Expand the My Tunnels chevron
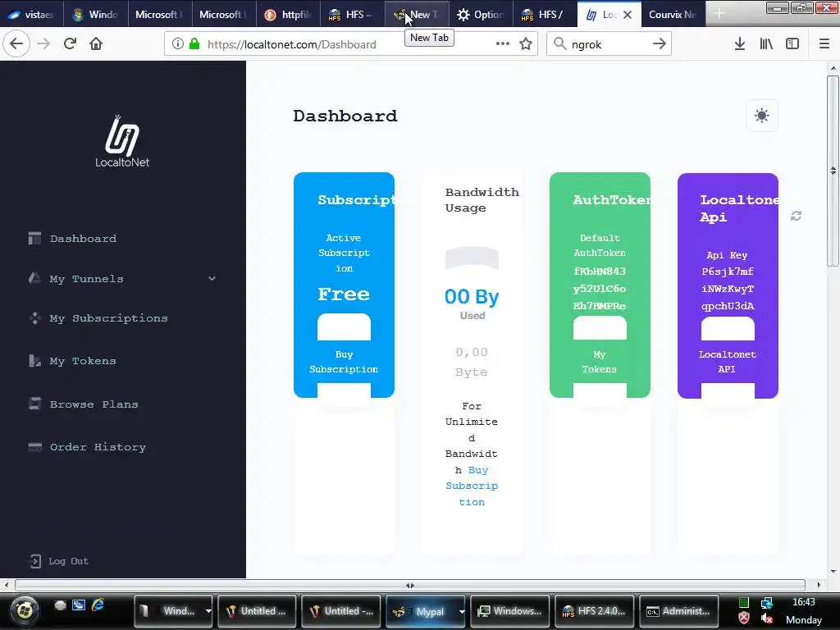The image size is (840, 630). [x=212, y=279]
